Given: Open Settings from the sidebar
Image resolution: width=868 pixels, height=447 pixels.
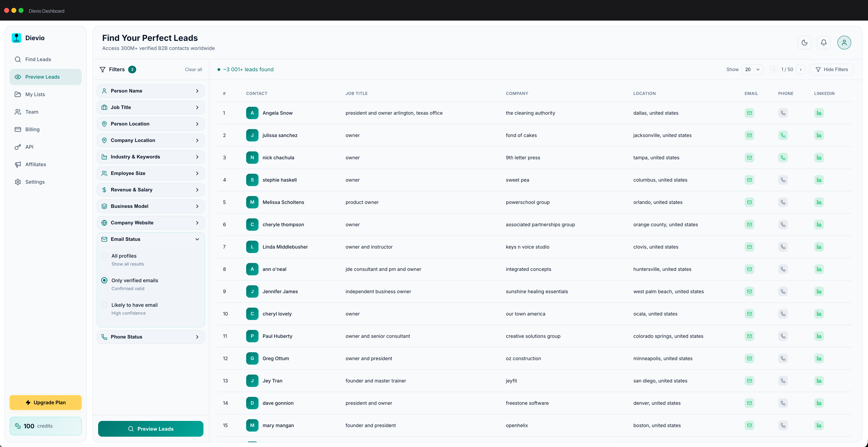Looking at the screenshot, I should (x=35, y=182).
